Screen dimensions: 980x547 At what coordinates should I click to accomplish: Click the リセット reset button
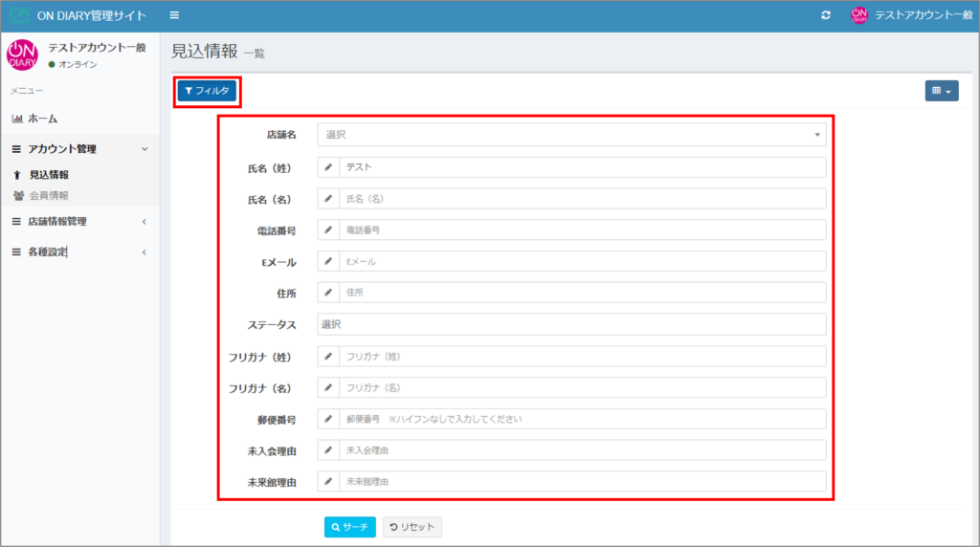pyautogui.click(x=412, y=527)
